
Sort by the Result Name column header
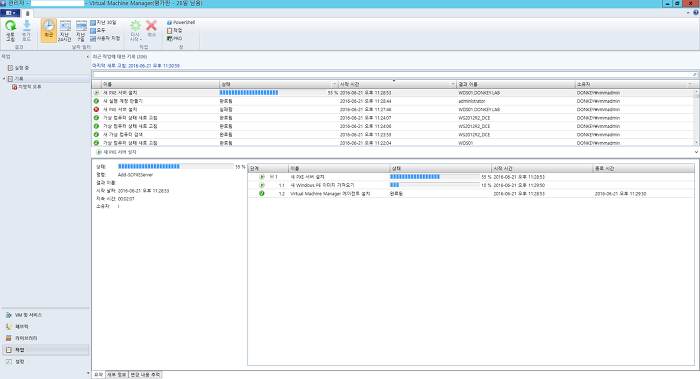click(x=515, y=84)
